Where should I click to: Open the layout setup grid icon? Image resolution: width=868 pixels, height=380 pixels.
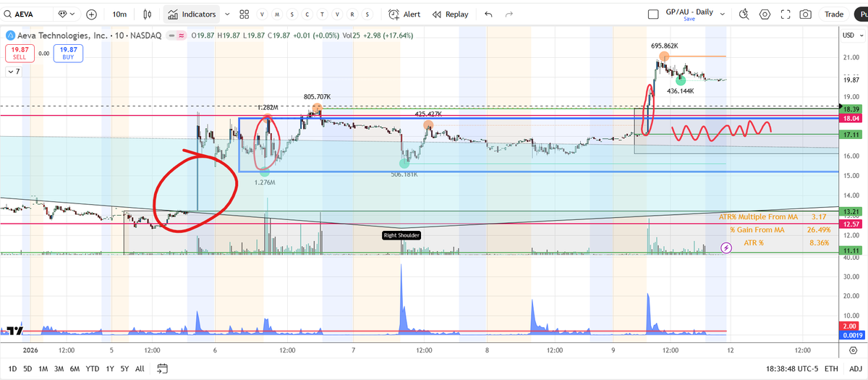[x=244, y=14]
